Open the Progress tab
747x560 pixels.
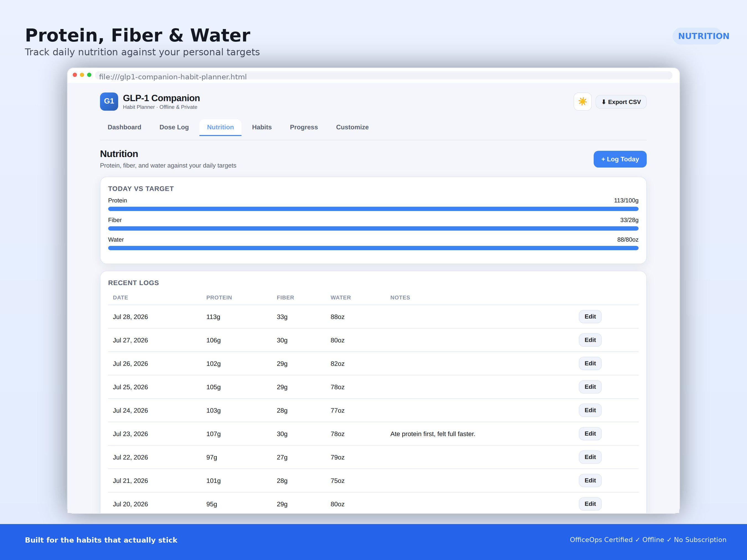pos(304,127)
